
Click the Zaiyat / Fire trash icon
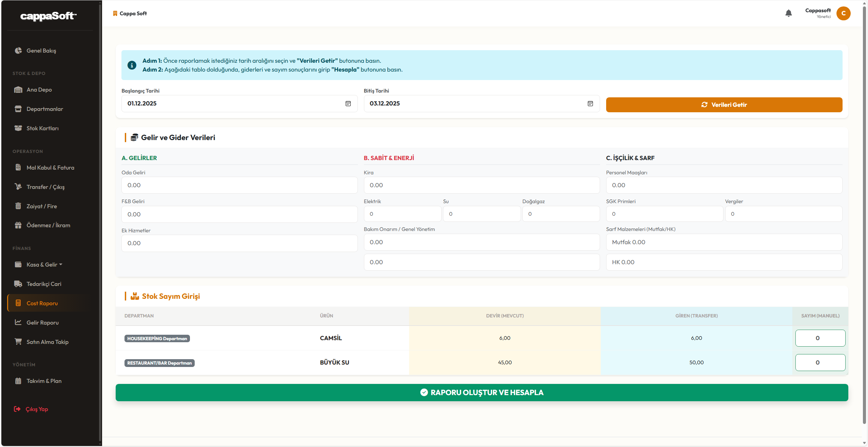coord(18,206)
